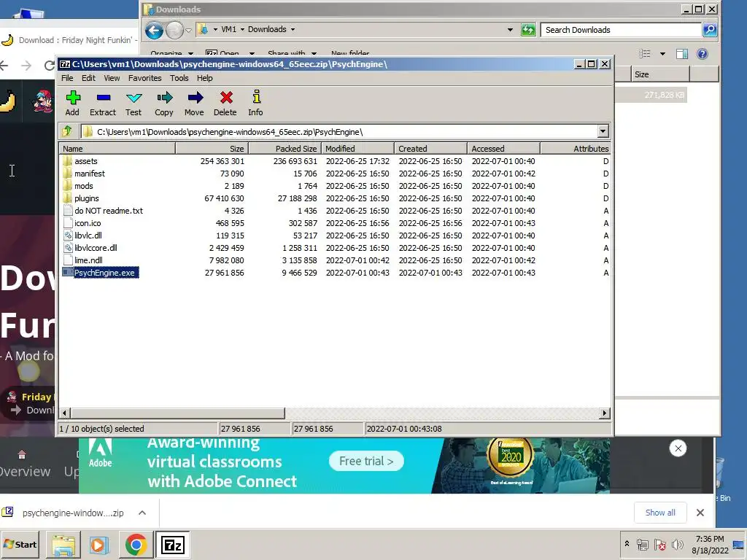Sort by the Size column in Explorer

[661, 74]
